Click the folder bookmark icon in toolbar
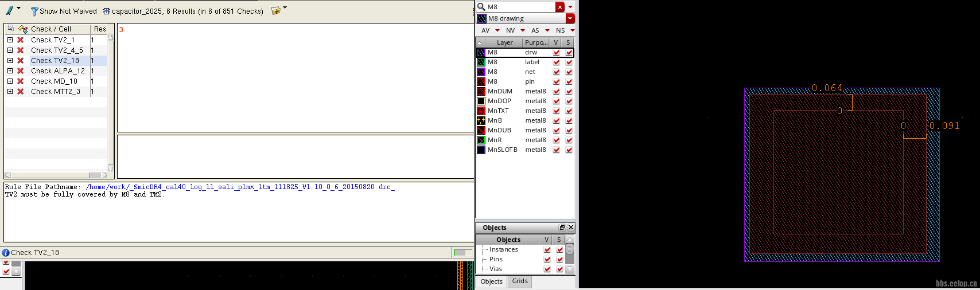980x290 pixels. [x=276, y=11]
